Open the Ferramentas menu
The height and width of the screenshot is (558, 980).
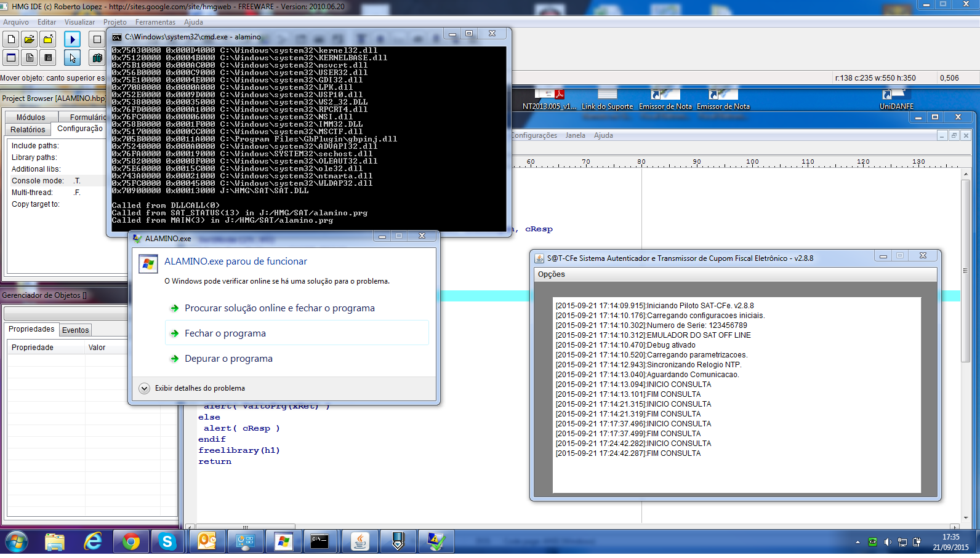click(x=155, y=22)
